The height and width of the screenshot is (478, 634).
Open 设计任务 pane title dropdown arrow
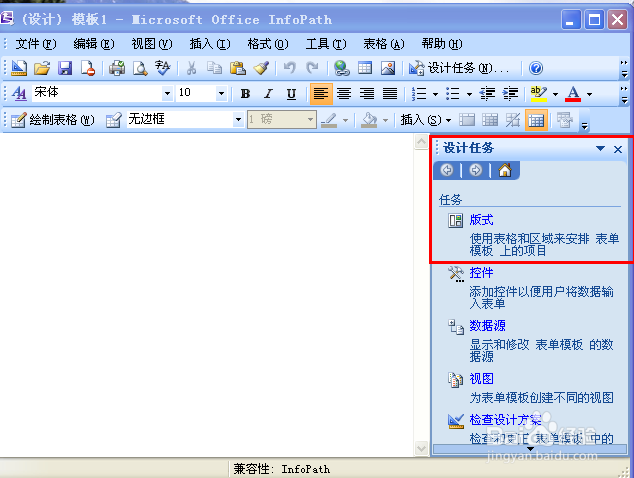[600, 148]
